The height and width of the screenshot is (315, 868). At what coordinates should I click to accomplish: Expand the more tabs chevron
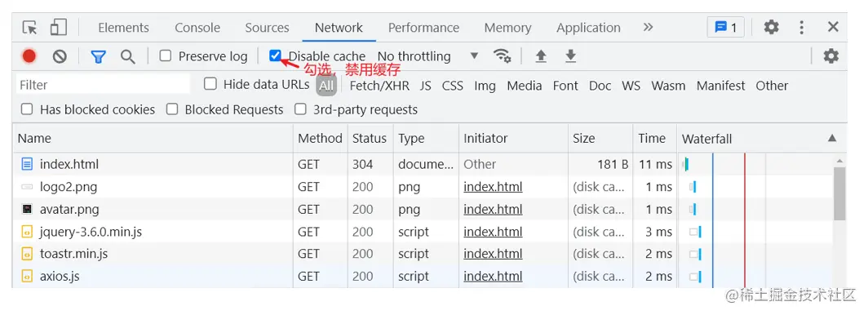pos(649,27)
